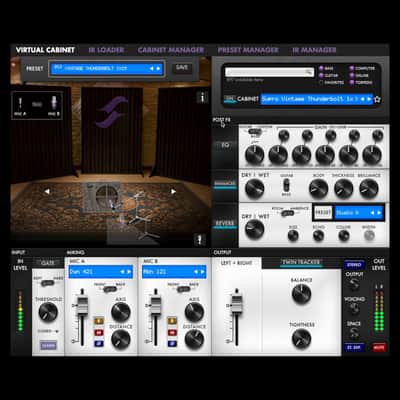Screen dimensions: 400x400
Task: Click the Gate Threshold knob
Action: [x=48, y=312]
